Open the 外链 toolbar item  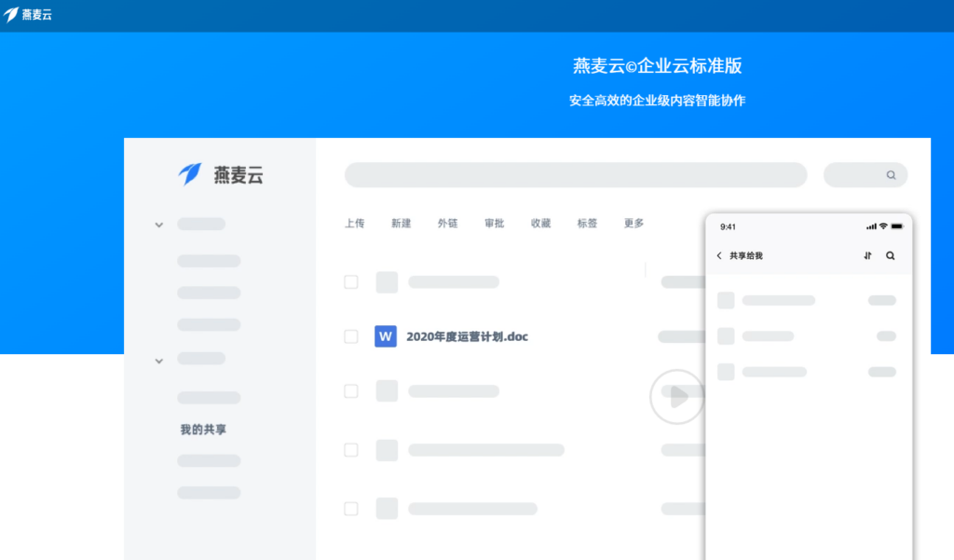[x=447, y=224]
